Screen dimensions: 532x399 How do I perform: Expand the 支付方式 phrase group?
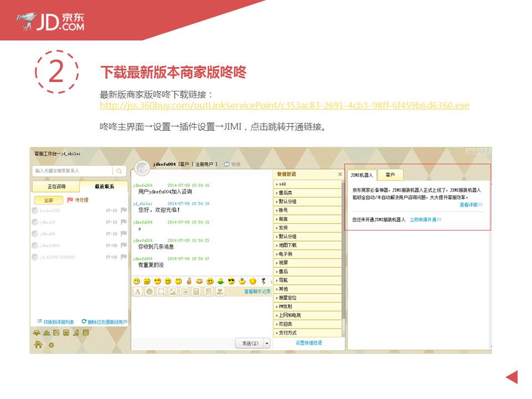pos(308,333)
